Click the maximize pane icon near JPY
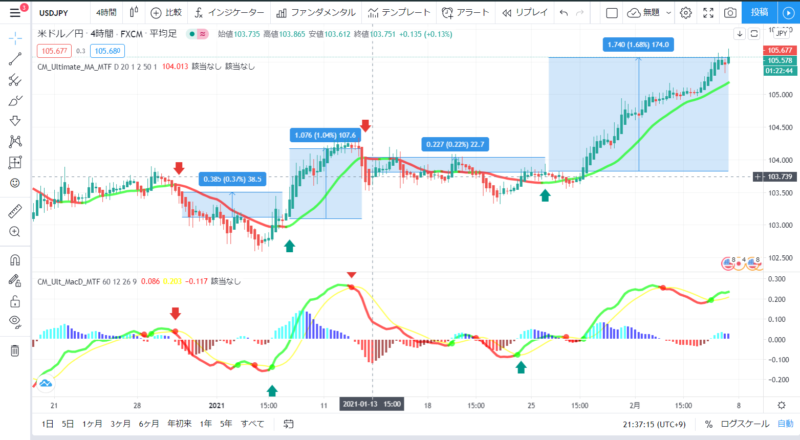The height and width of the screenshot is (440, 800). (x=754, y=34)
